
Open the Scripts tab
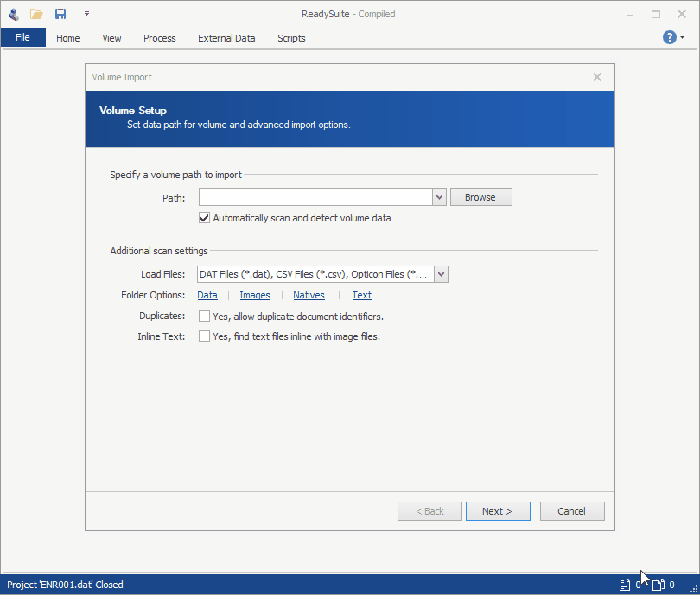291,38
